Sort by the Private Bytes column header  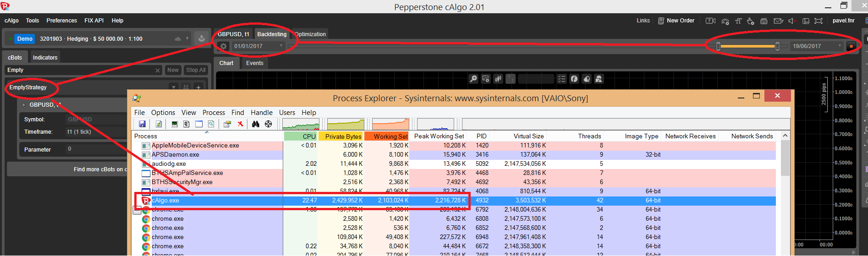point(341,136)
